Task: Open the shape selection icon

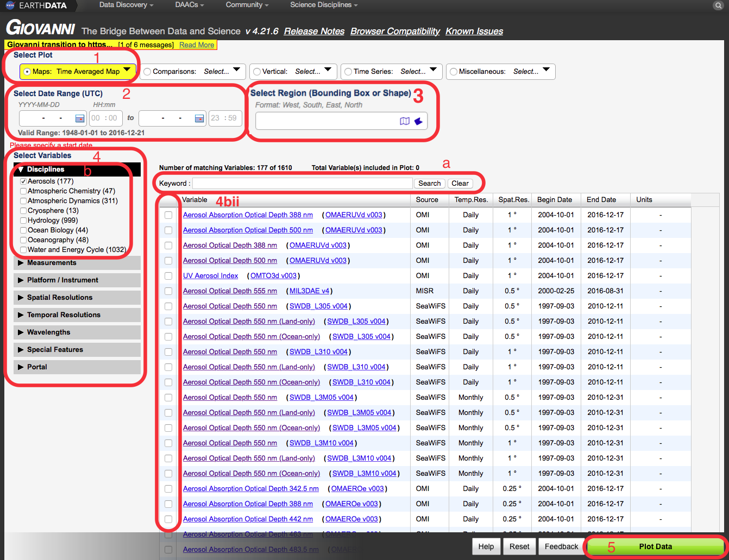Action: pyautogui.click(x=418, y=121)
